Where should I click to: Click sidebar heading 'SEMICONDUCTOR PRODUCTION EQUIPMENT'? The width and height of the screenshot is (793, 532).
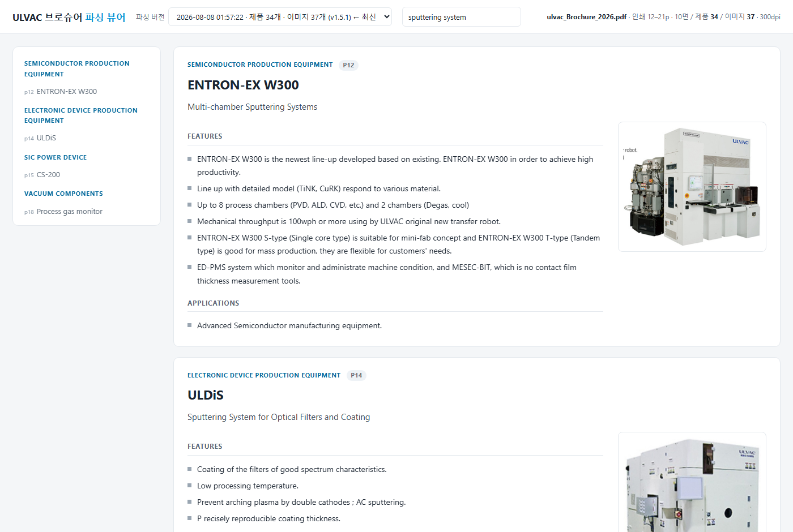point(77,68)
